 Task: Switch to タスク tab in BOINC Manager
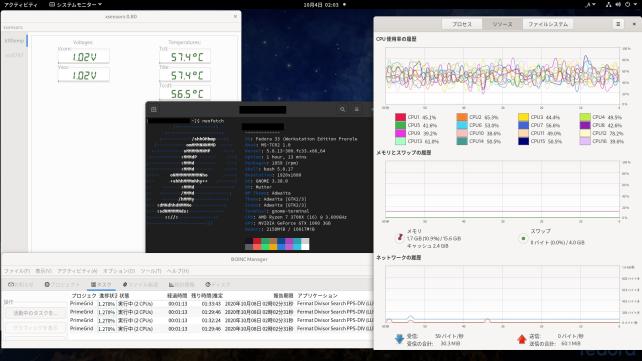coord(101,284)
